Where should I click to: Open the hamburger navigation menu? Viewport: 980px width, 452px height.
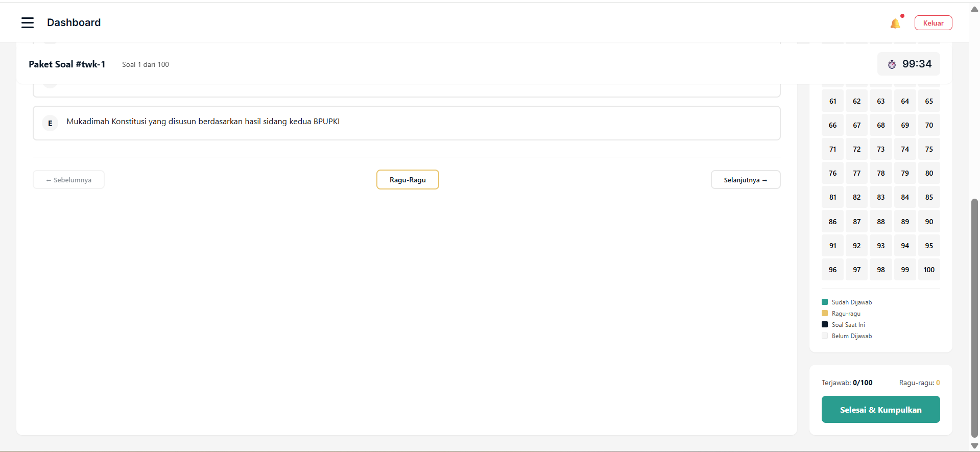point(28,22)
